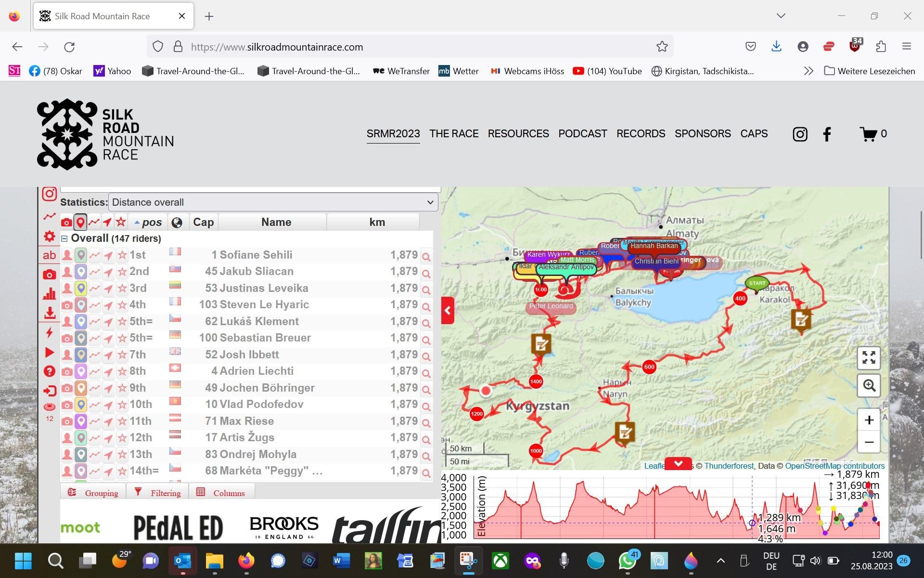This screenshot has width=924, height=578.
Task: Open the bar chart statistics sidebar icon
Action: (49, 294)
